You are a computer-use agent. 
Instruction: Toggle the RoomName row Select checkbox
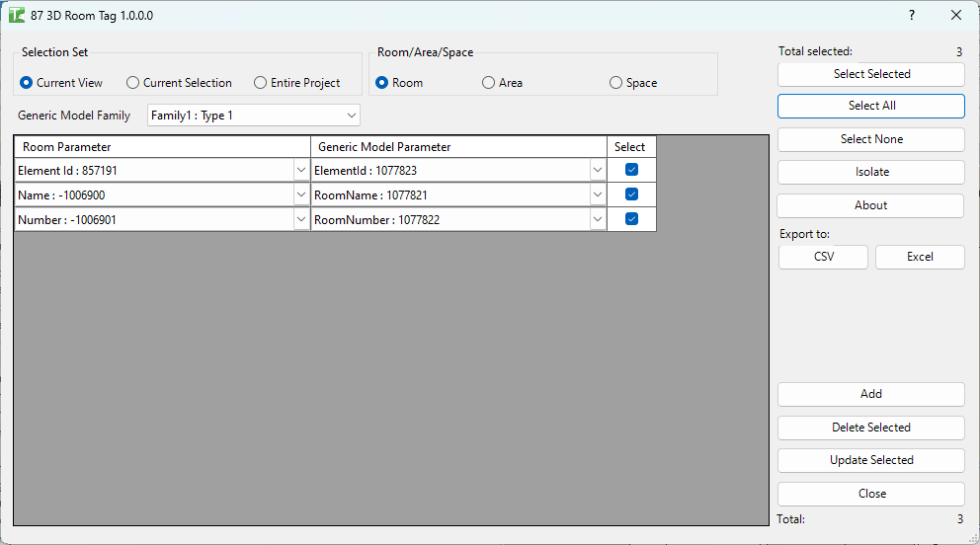(x=631, y=195)
